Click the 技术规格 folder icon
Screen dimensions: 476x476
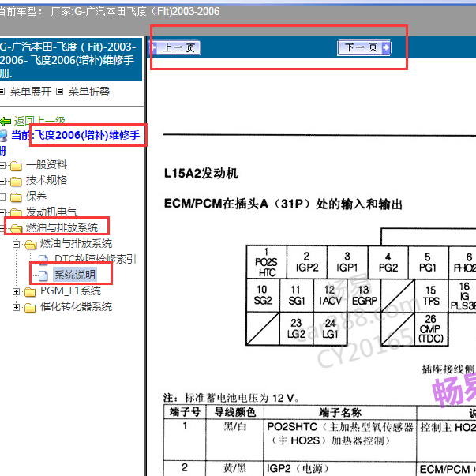coord(16,182)
